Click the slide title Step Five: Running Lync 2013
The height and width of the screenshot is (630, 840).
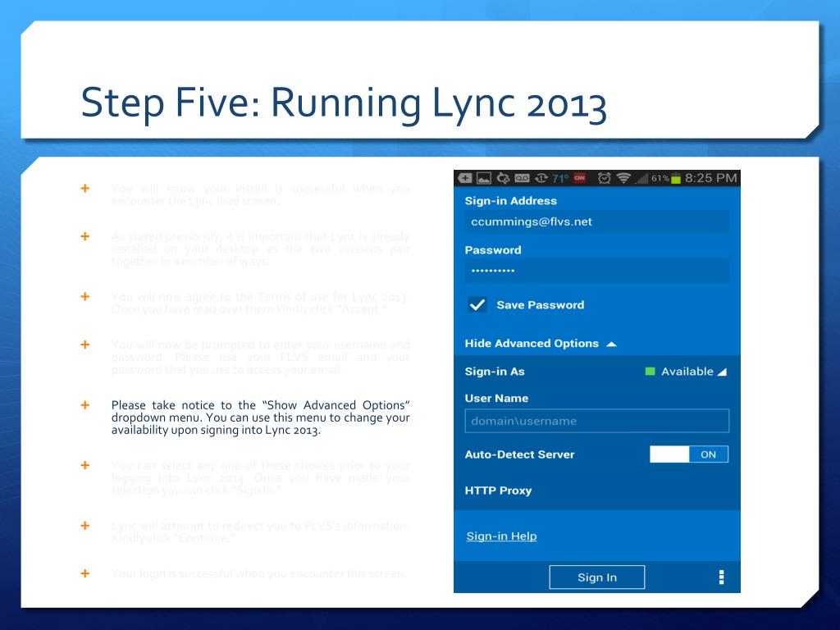[x=344, y=103]
